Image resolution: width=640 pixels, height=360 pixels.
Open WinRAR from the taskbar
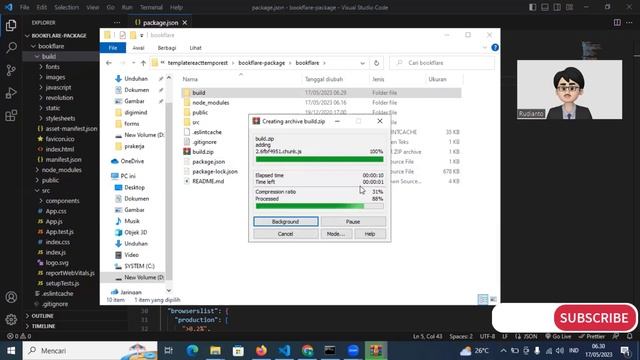(x=376, y=350)
